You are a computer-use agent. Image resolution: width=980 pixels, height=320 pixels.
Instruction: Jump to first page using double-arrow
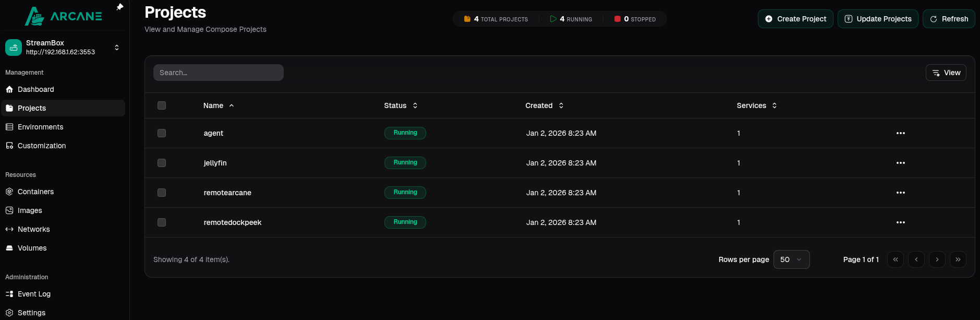895,259
